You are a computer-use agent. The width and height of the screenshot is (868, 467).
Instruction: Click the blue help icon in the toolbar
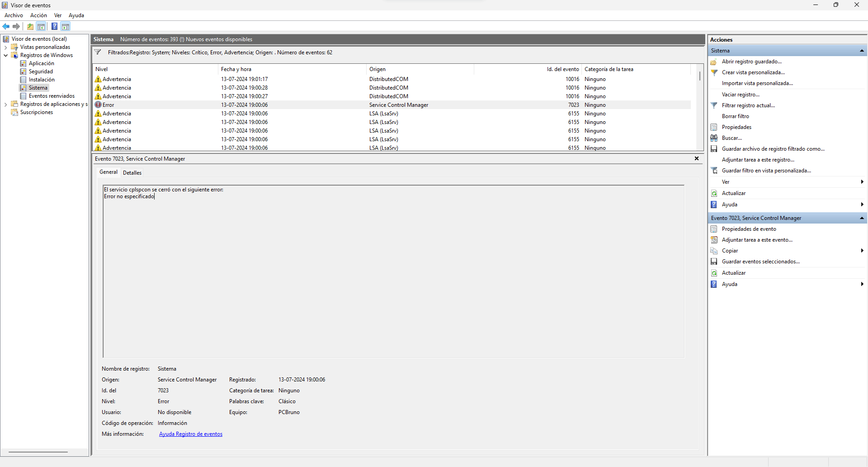pyautogui.click(x=55, y=26)
